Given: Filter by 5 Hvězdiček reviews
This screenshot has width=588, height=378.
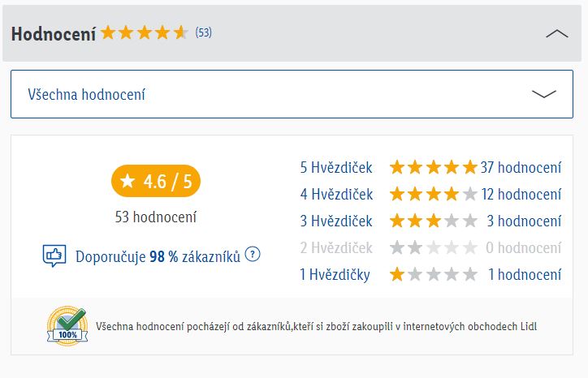Looking at the screenshot, I should click(336, 168).
